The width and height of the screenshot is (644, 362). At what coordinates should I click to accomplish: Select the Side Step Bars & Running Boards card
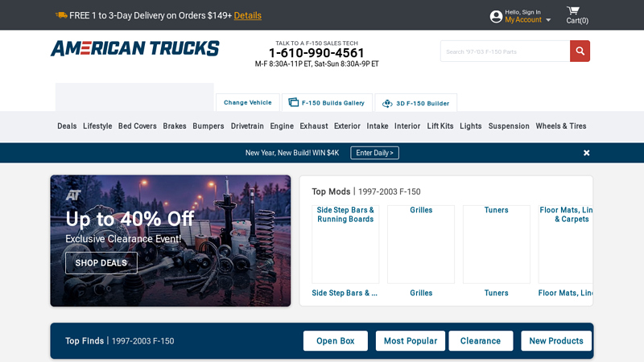pos(345,245)
